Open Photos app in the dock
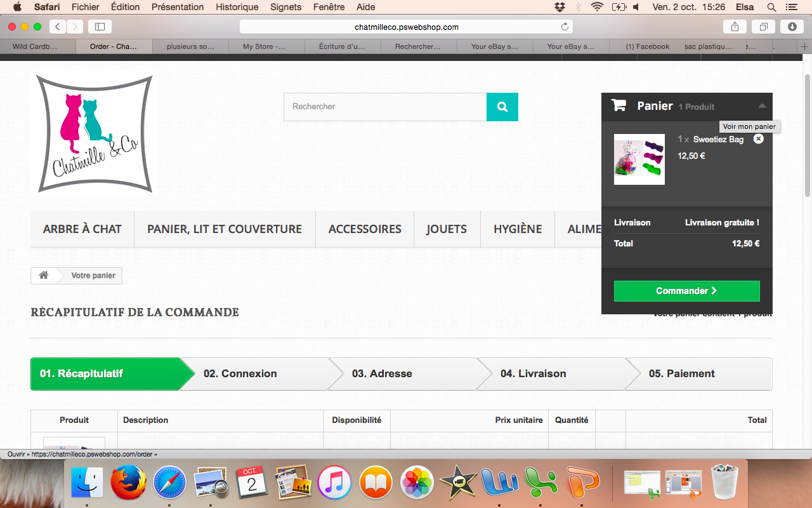The width and height of the screenshot is (812, 508). coord(417,483)
